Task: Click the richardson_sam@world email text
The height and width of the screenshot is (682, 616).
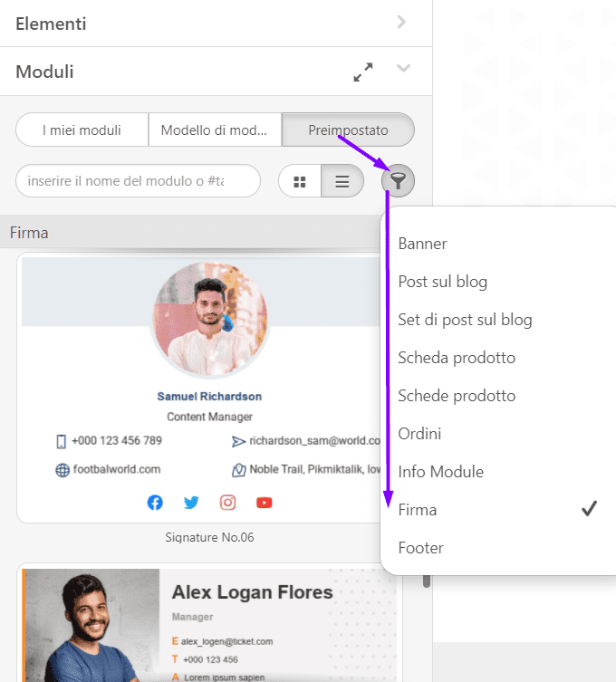Action: (x=314, y=440)
